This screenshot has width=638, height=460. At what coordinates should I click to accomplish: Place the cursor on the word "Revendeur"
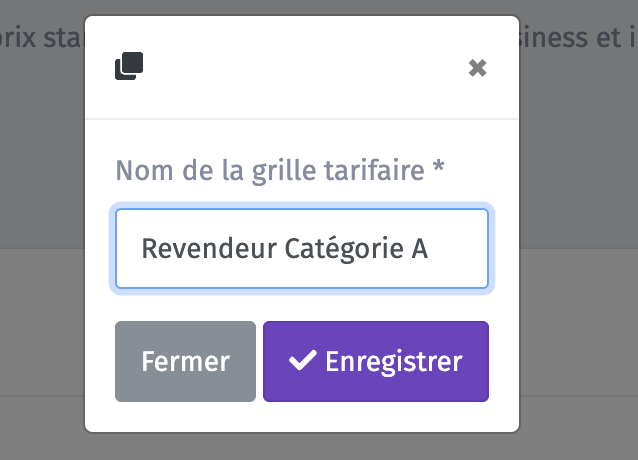tap(209, 249)
